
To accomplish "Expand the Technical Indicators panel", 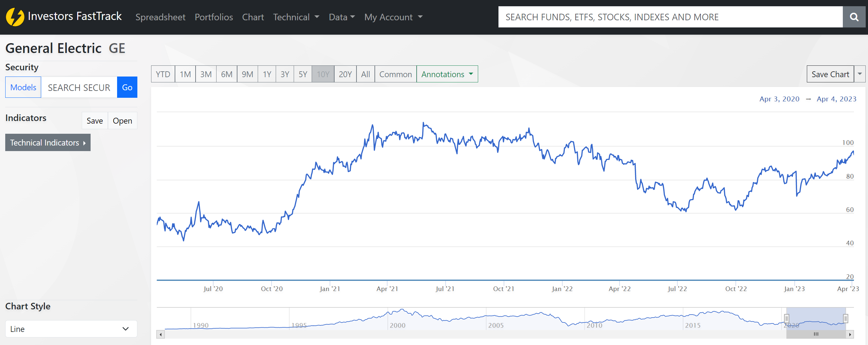I will click(x=48, y=143).
